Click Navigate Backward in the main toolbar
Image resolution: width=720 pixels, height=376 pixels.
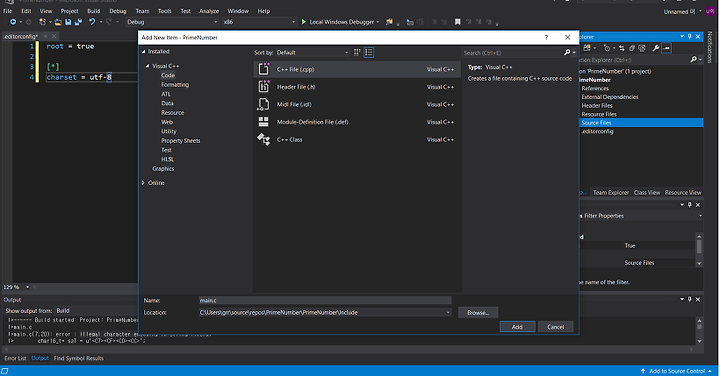pos(13,22)
